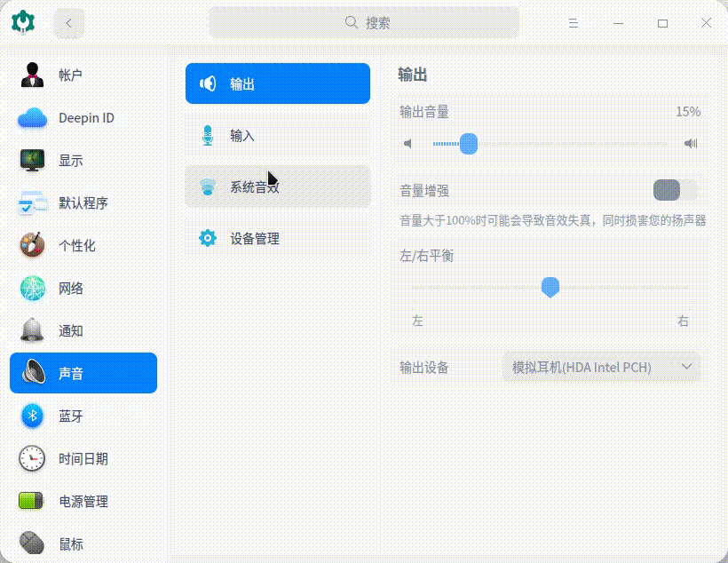Click the 电源管理 power management icon
Image resolution: width=728 pixels, height=563 pixels.
point(32,502)
